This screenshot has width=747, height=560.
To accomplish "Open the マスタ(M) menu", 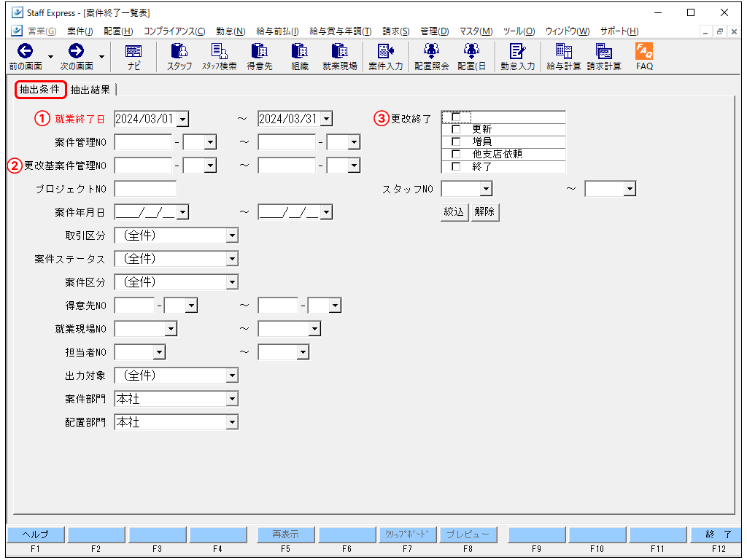I will pyautogui.click(x=476, y=31).
